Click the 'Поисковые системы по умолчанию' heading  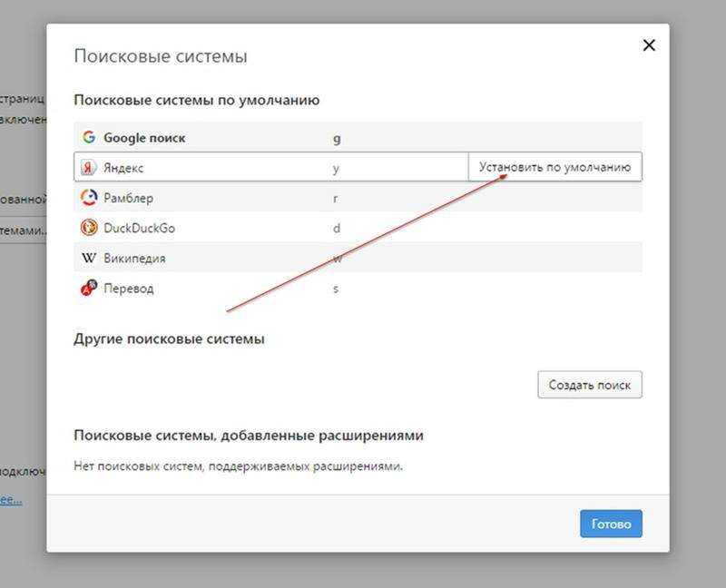click(197, 101)
